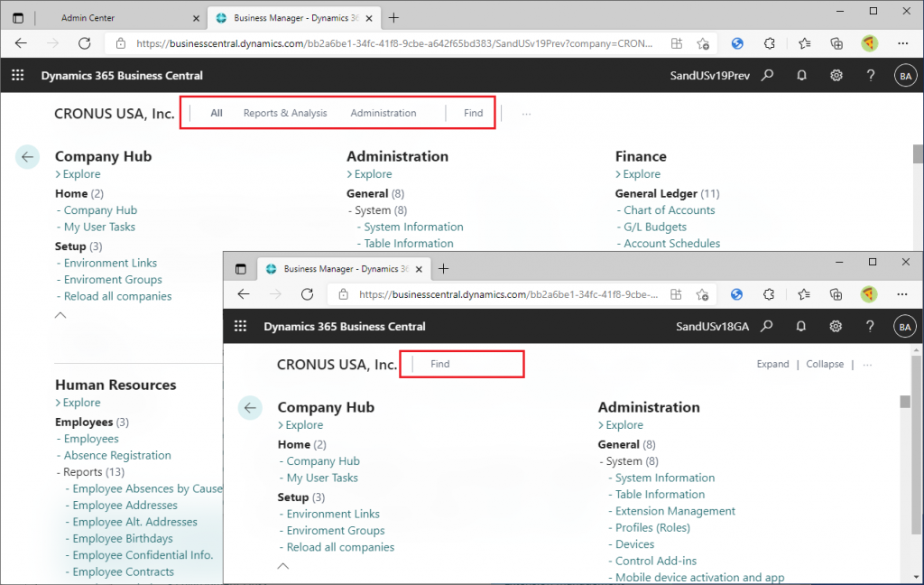Expand Explore under Company Hub in SandUSv19Prev window
The image size is (924, 585).
pos(78,174)
